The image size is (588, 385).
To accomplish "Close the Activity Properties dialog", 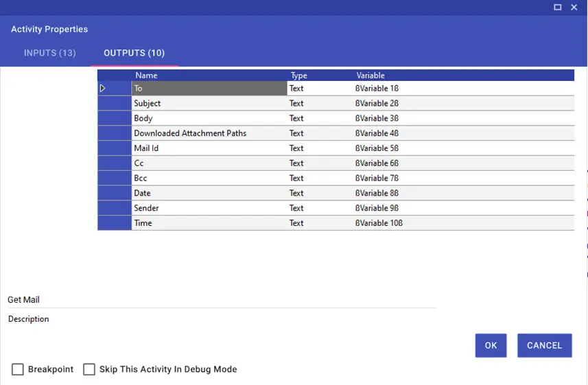I will (x=574, y=7).
